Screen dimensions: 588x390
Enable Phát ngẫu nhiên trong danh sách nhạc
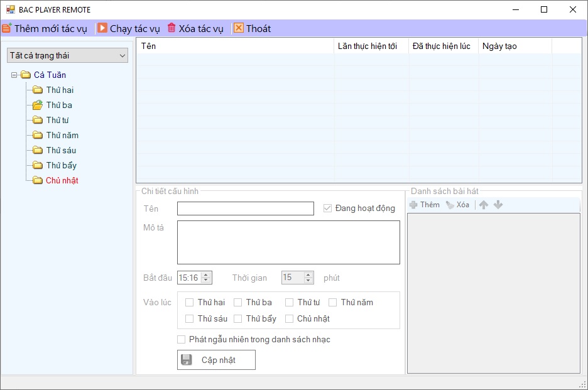(x=182, y=340)
